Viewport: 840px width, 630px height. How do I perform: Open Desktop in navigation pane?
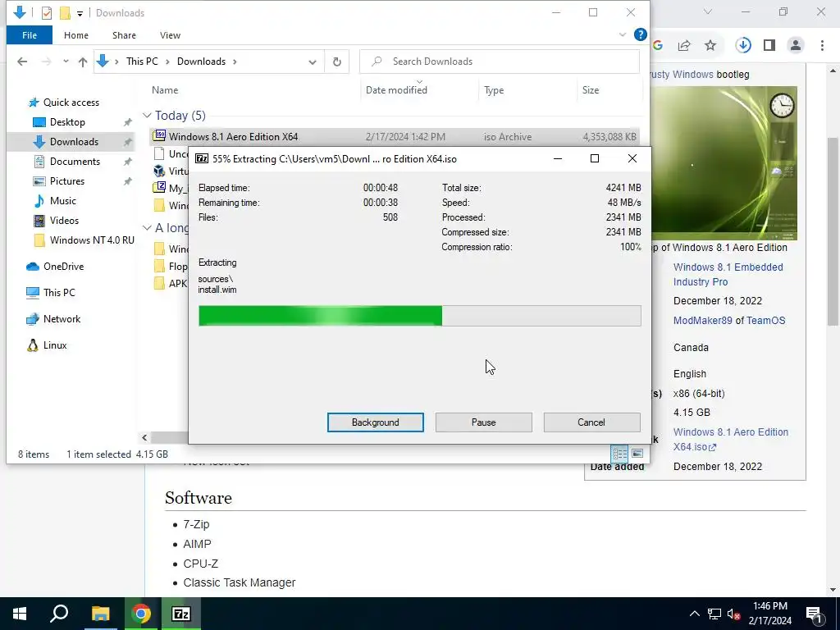pos(67,122)
